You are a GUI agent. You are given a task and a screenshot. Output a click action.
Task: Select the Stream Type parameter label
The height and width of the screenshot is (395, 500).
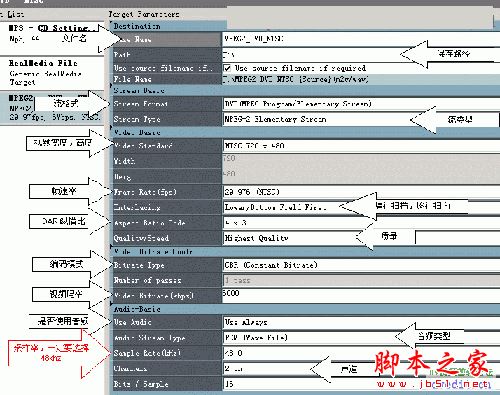click(x=167, y=119)
